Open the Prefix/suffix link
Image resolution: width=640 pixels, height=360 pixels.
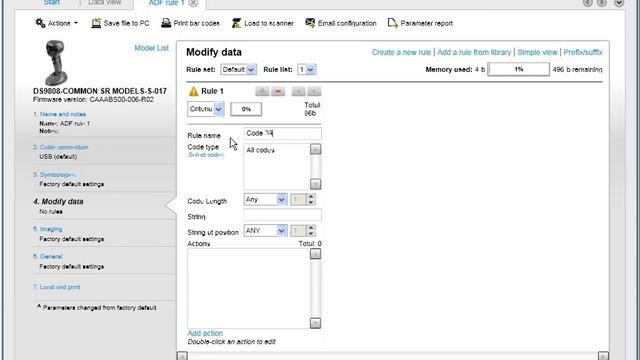(x=583, y=52)
